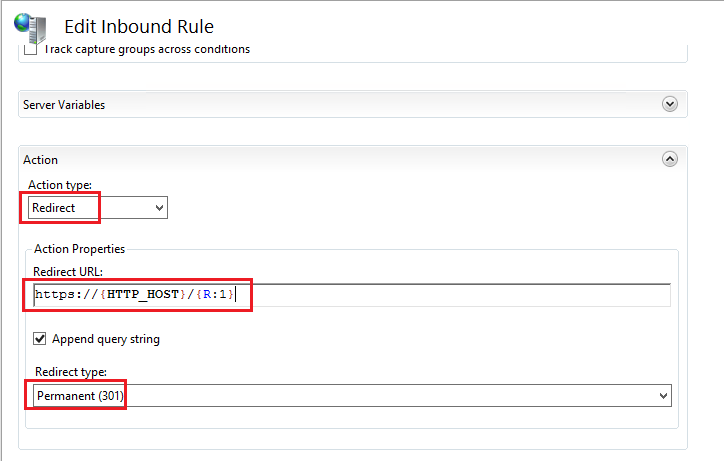The image size is (724, 461).
Task: Click the Server Variables header text
Action: (x=64, y=105)
